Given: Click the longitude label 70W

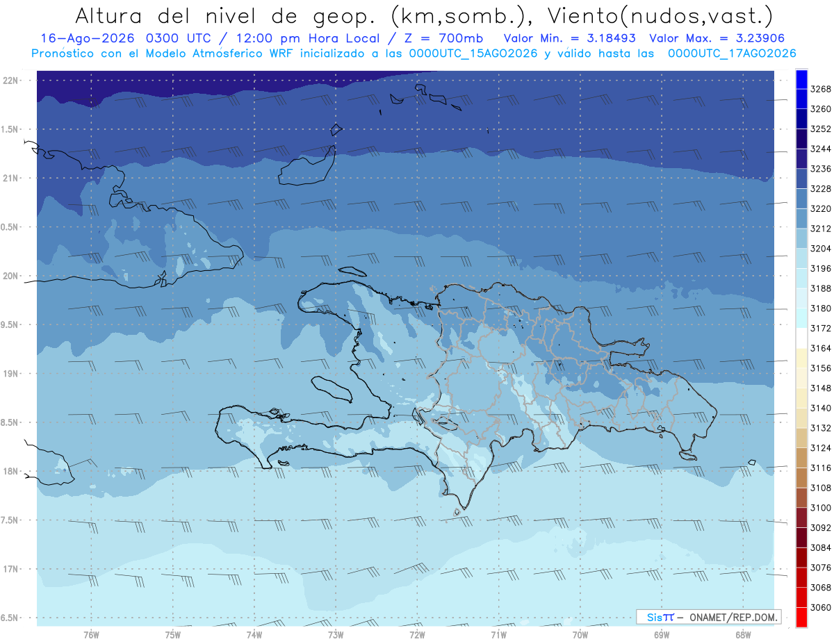Looking at the screenshot, I should tap(580, 635).
